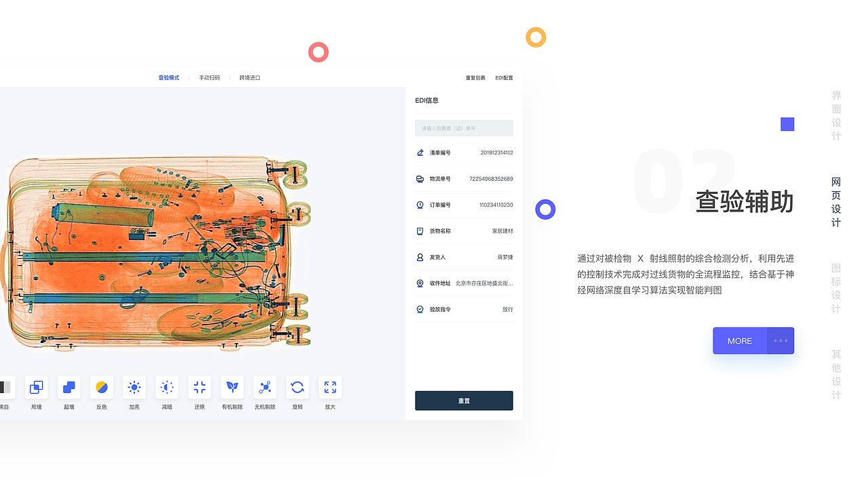Click the package tracking number input field

point(464,127)
